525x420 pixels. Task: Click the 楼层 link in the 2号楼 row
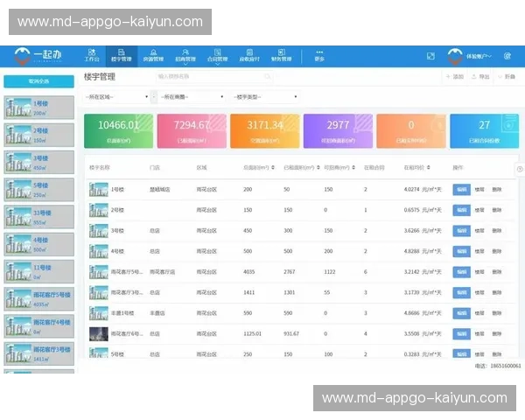pos(479,210)
